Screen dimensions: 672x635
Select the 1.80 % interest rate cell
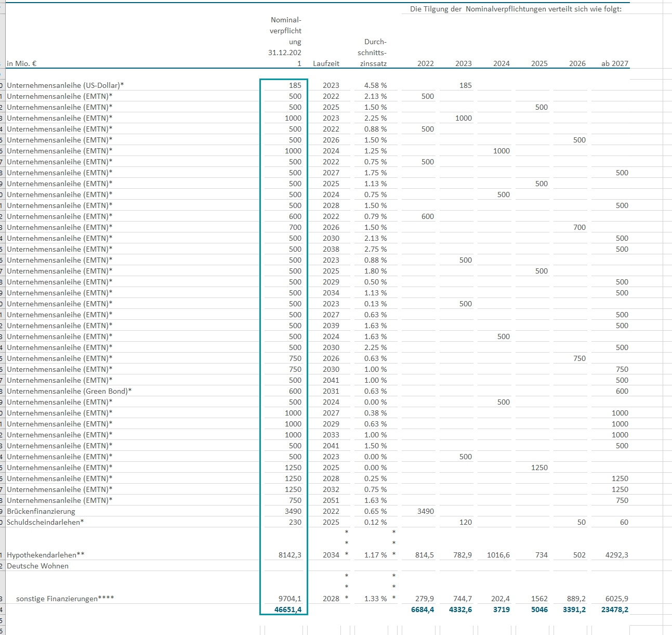click(375, 271)
